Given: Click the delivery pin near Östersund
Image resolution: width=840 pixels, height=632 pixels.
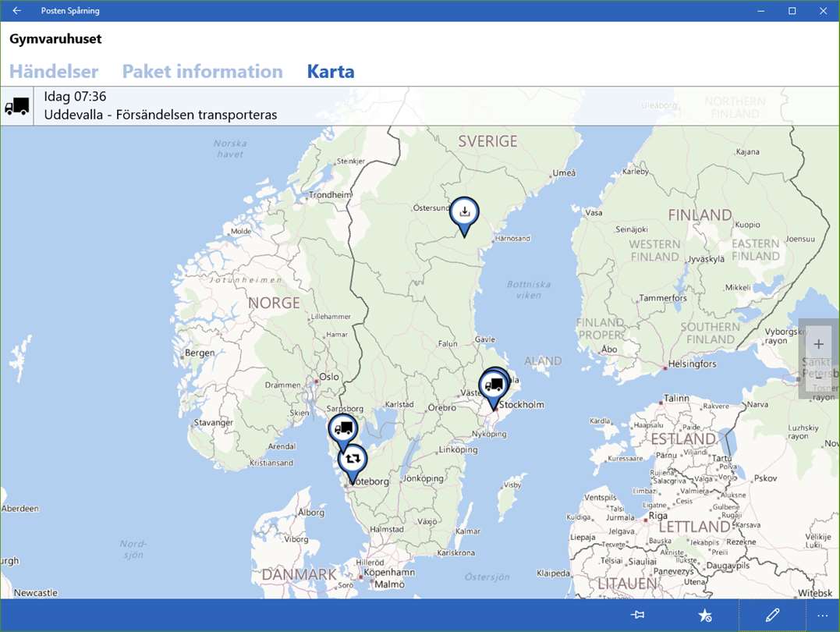Looking at the screenshot, I should point(465,214).
